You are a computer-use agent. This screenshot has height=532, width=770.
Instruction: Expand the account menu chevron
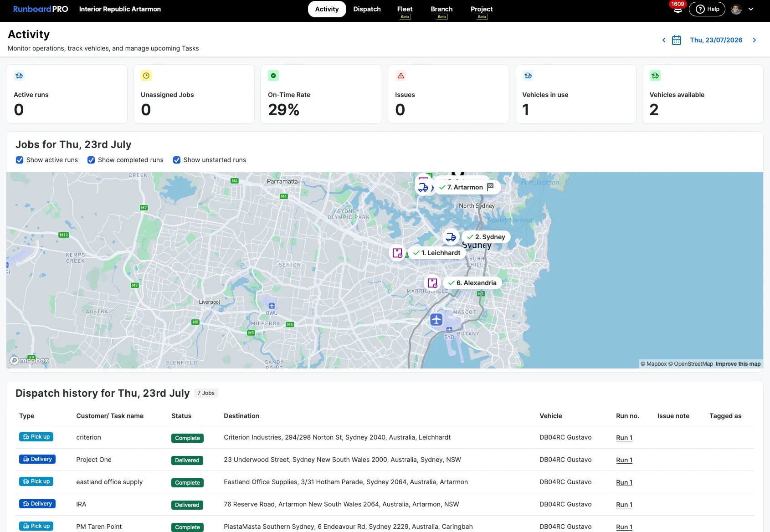(751, 9)
